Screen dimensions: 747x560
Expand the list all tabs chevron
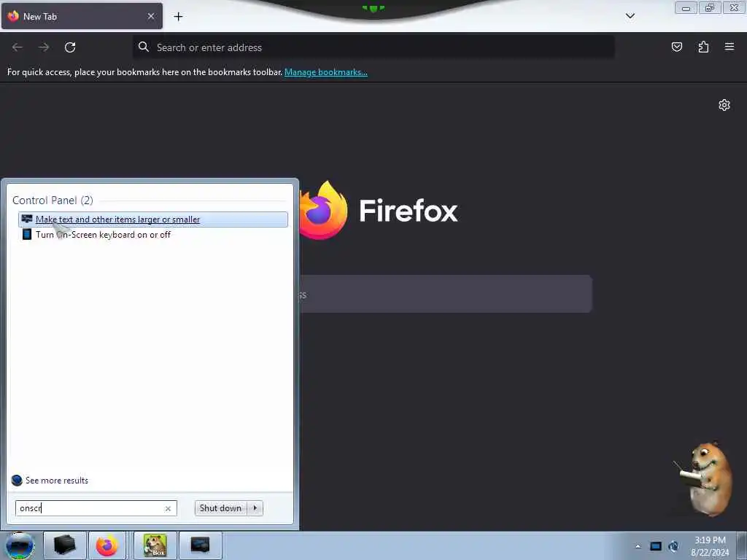630,16
